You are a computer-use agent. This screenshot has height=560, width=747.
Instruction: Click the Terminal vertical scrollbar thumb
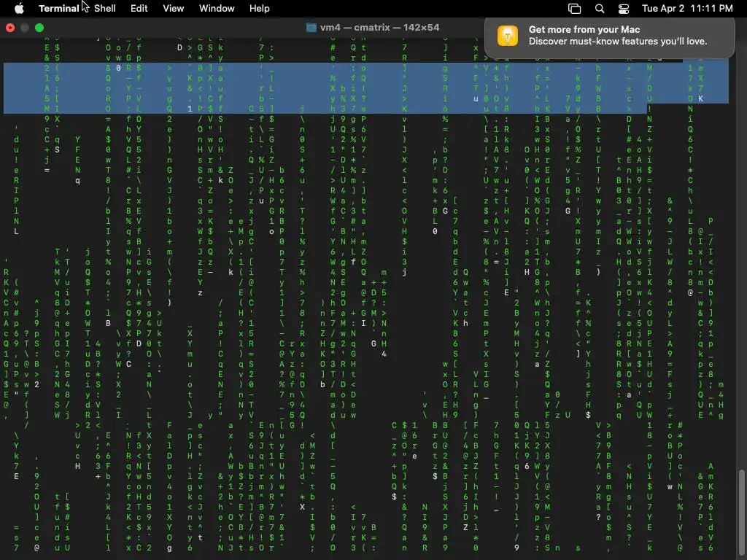point(741,513)
